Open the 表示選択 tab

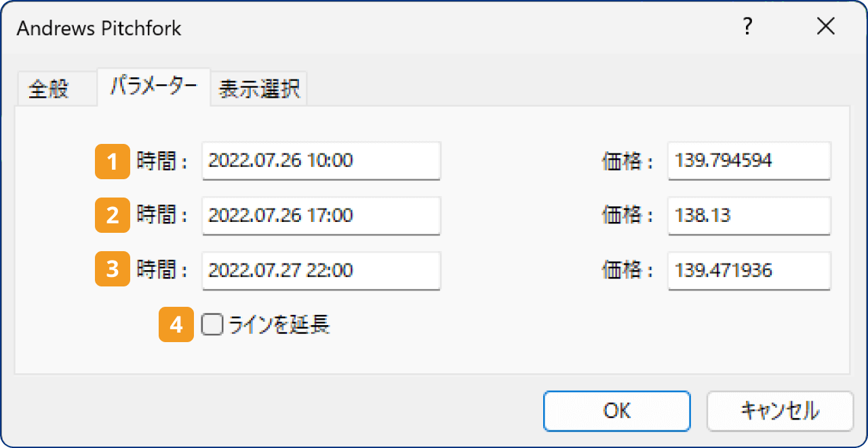258,88
